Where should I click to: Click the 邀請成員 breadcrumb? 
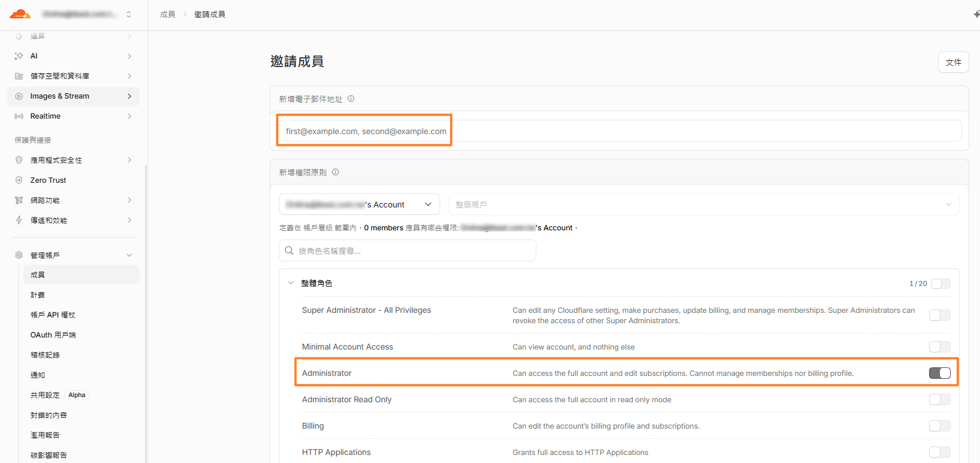point(210,14)
